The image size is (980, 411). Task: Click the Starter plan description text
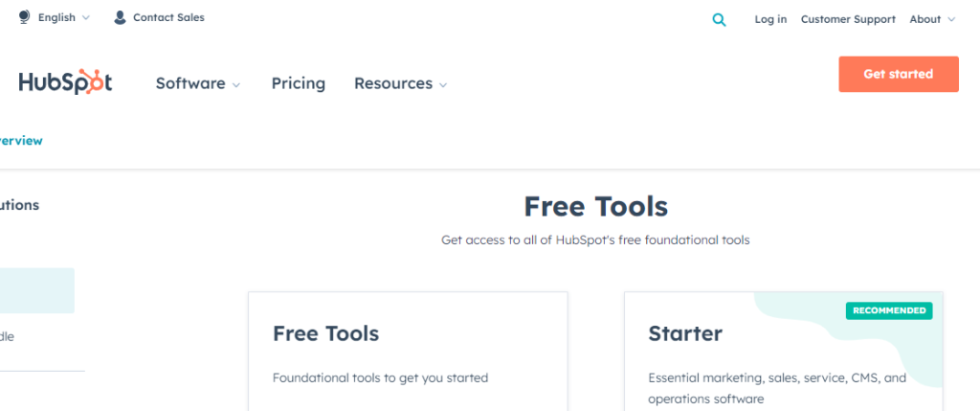pos(777,388)
